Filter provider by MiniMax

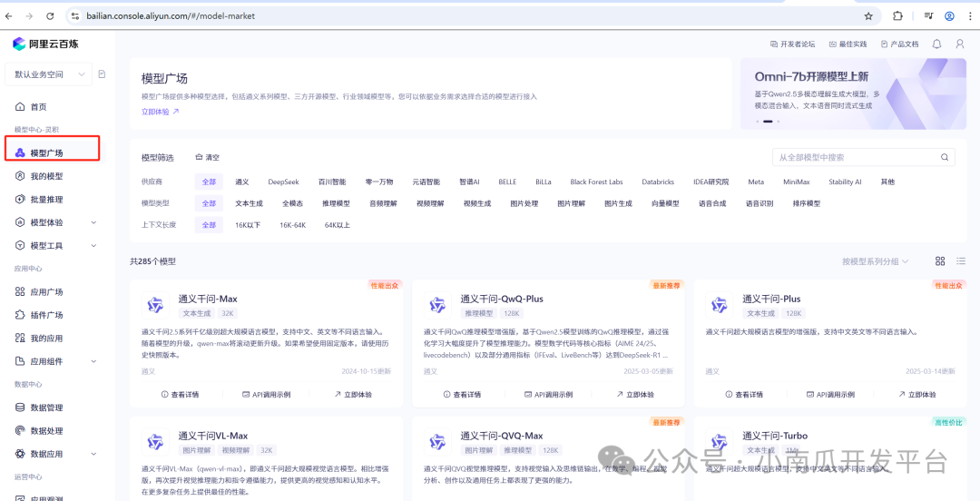point(797,182)
